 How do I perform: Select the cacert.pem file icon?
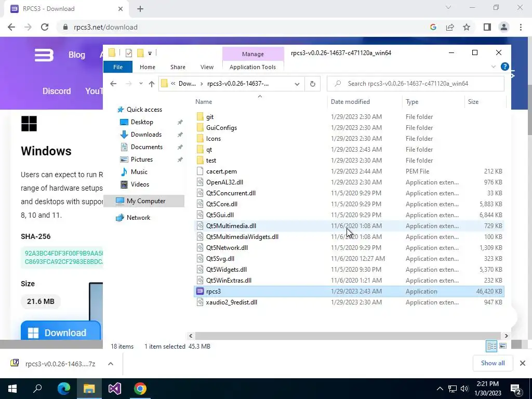tap(200, 171)
